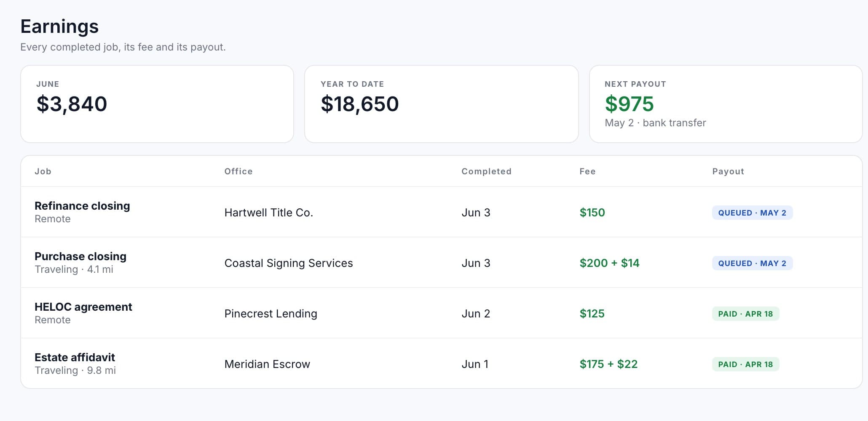Click the Job column header

43,171
